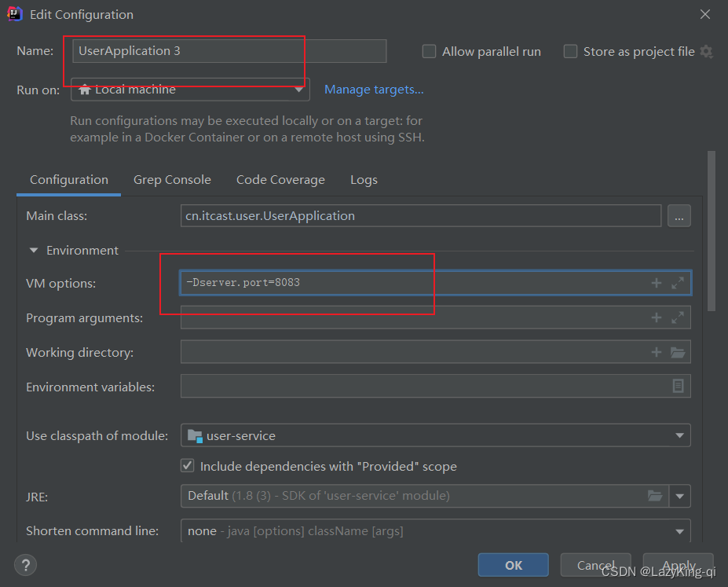Click the gear icon beside Store as project file
This screenshot has height=587, width=728.
coord(706,52)
